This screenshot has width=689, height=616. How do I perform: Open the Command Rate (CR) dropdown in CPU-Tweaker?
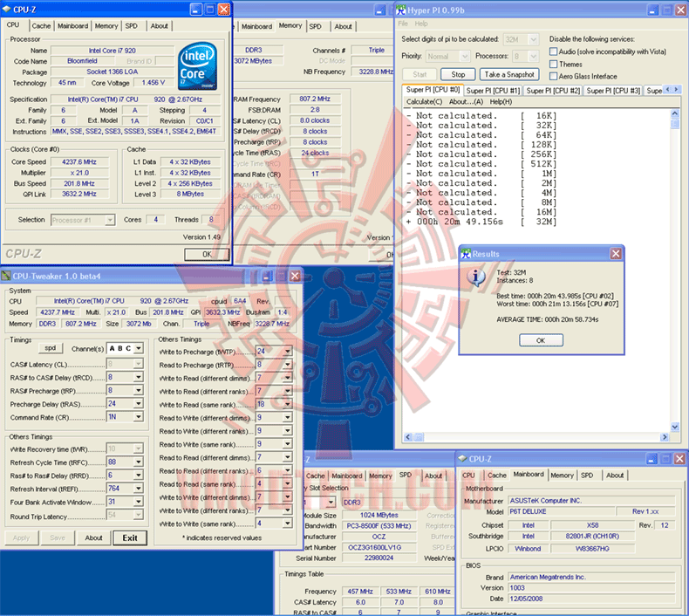click(x=139, y=417)
